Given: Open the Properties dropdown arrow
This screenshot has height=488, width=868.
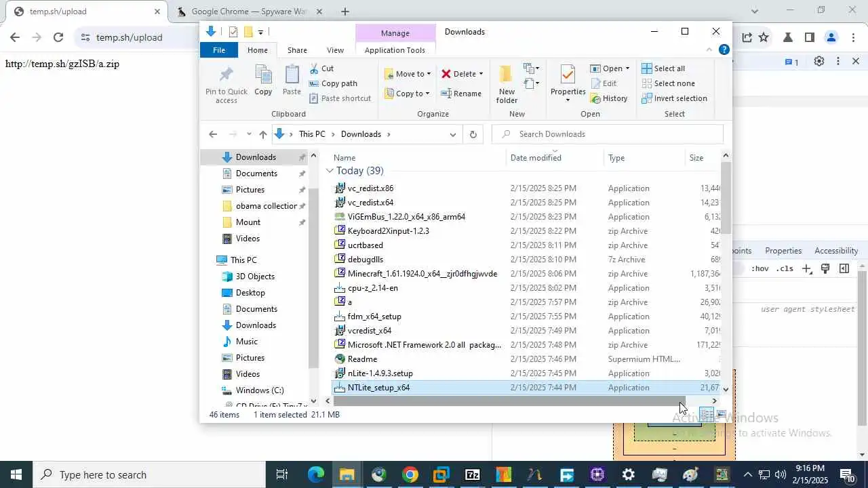Looking at the screenshot, I should (x=568, y=100).
